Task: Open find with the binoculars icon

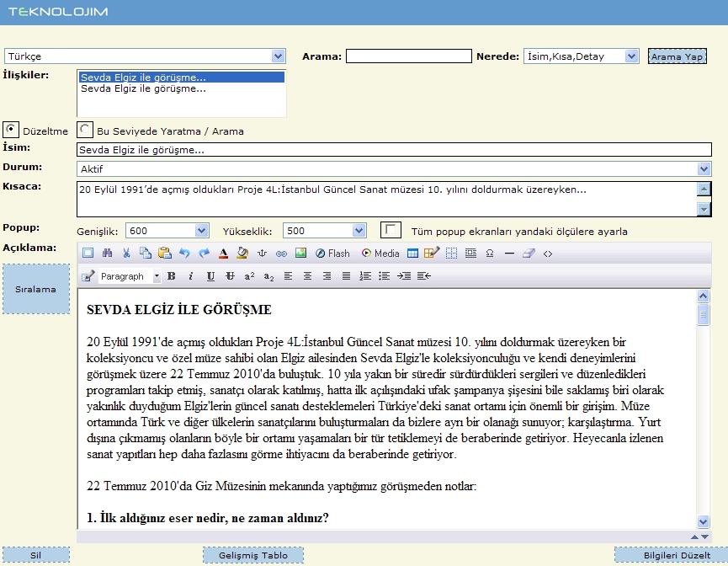Action: [x=107, y=253]
